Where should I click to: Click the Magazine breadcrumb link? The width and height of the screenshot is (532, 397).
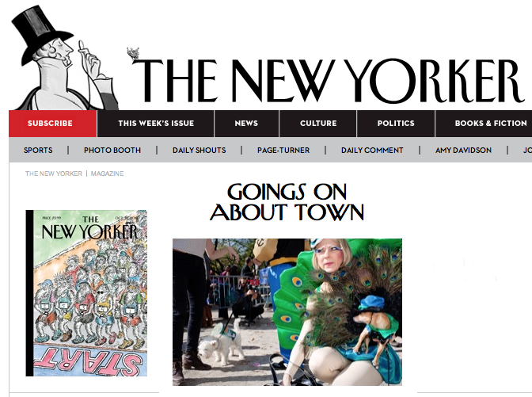[x=107, y=174]
